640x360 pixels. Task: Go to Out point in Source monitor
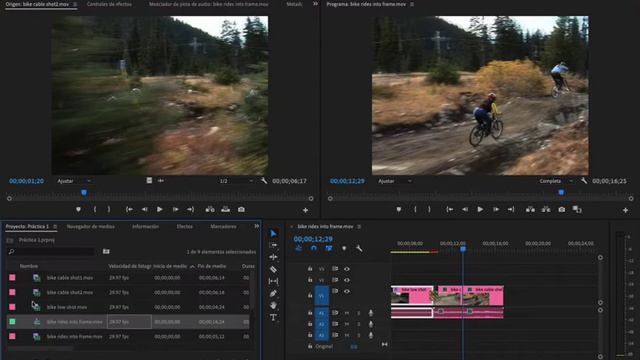(x=191, y=209)
